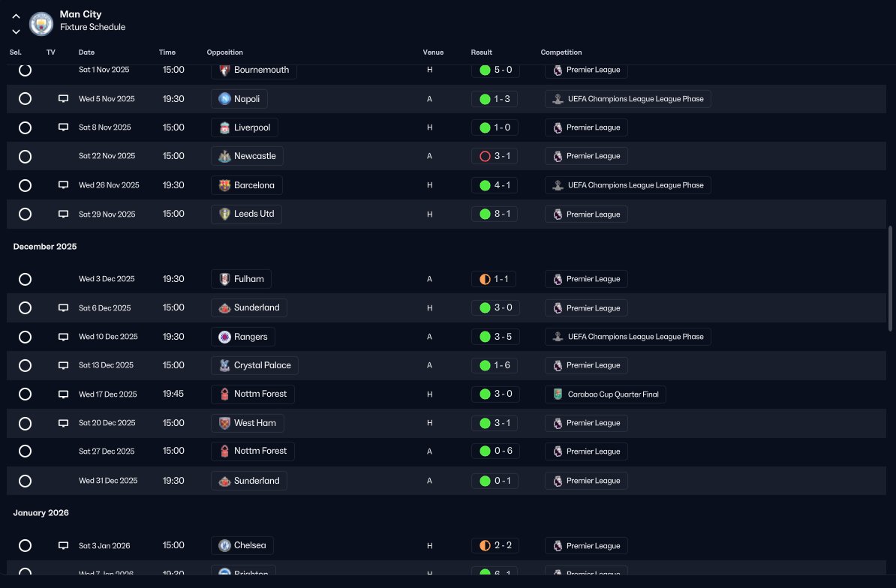Click the Rangers club crest icon
The image size is (896, 588).
tap(224, 337)
